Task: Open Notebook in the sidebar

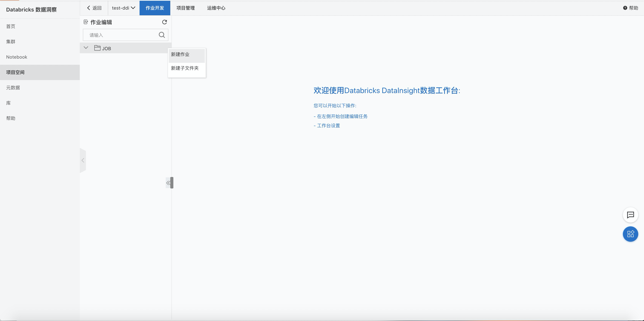Action: pyautogui.click(x=40, y=57)
